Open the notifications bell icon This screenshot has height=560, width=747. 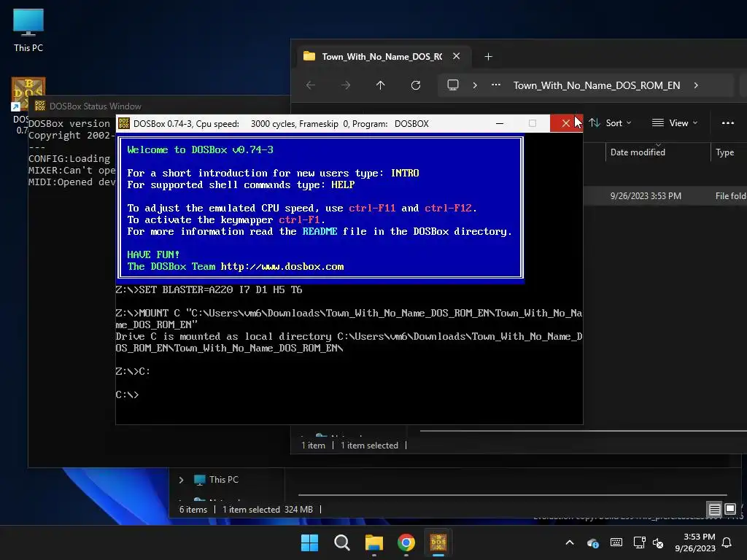[x=727, y=542]
